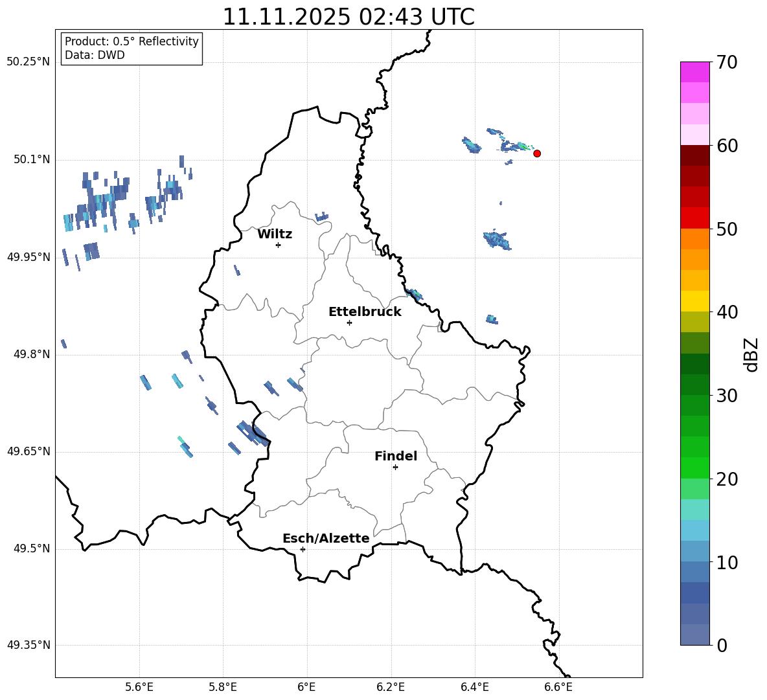Click the Wiltz city label
This screenshot has height=700, width=767.
coord(275,234)
